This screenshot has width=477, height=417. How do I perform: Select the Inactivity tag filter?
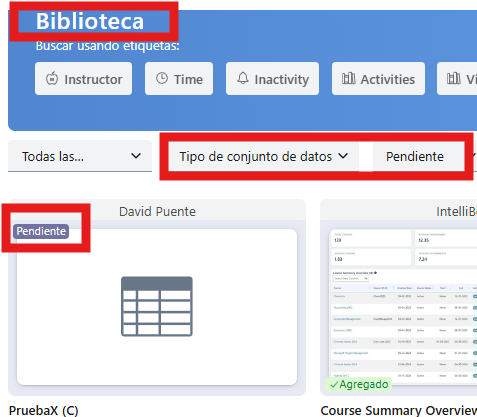(x=272, y=79)
